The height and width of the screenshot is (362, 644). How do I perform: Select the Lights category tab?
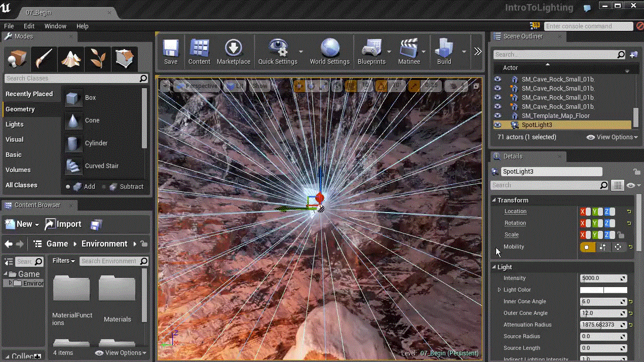[15, 125]
